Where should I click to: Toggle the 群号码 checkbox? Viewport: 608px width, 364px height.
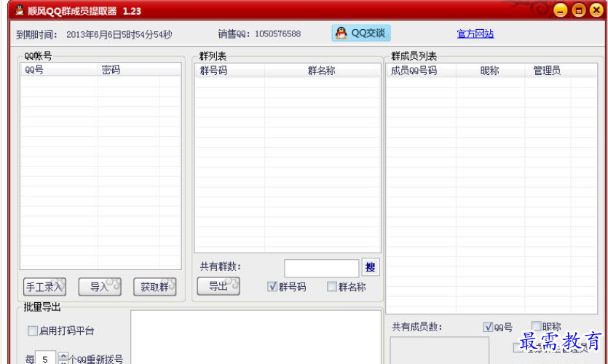(x=272, y=287)
